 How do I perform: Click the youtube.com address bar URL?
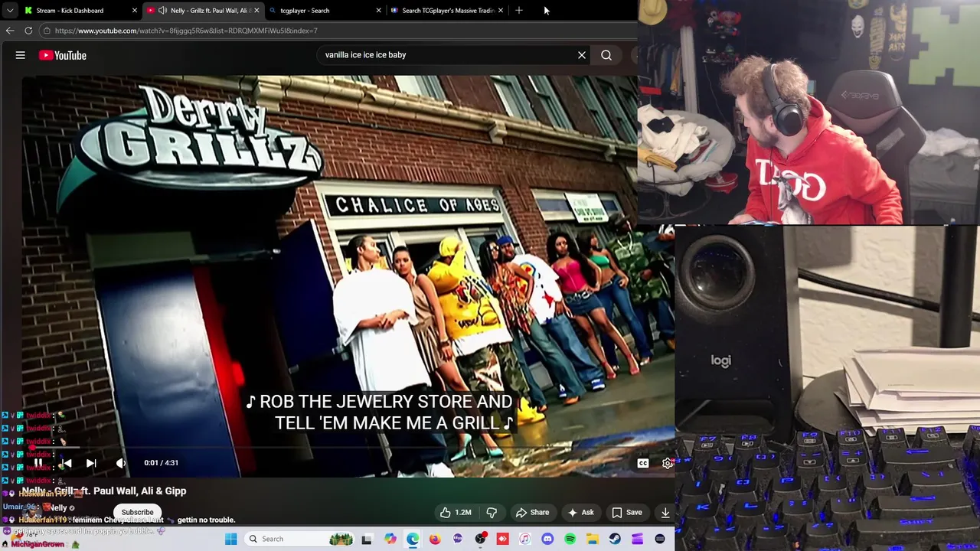tap(186, 31)
